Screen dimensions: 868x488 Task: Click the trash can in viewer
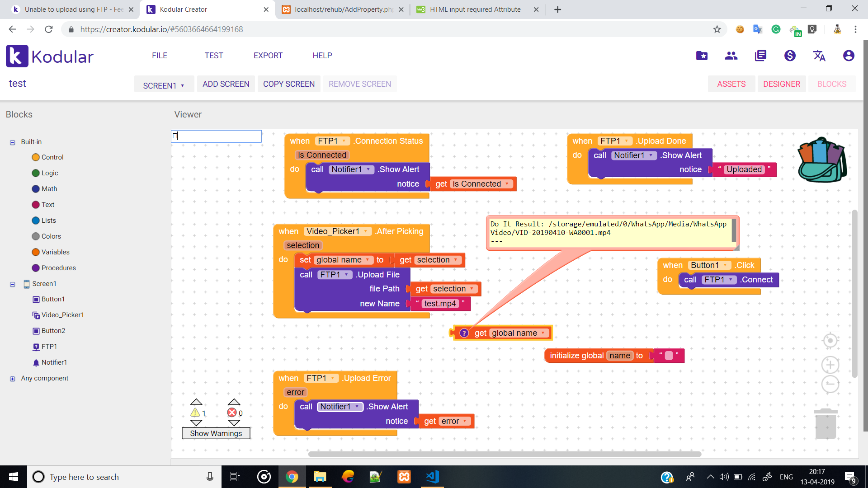(x=826, y=423)
